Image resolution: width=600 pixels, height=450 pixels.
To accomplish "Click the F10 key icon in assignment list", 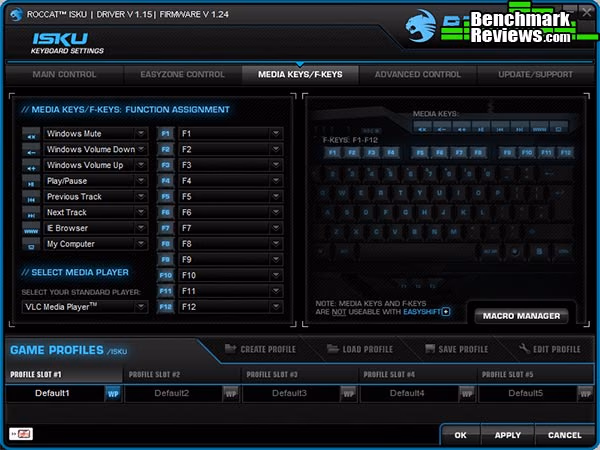I will coord(165,275).
